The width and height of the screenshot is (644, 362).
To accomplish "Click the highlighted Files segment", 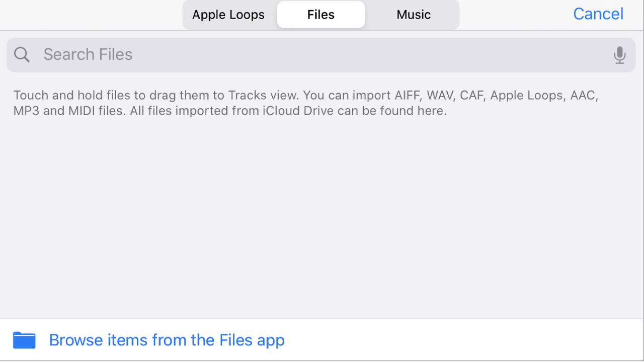I will coord(321,15).
